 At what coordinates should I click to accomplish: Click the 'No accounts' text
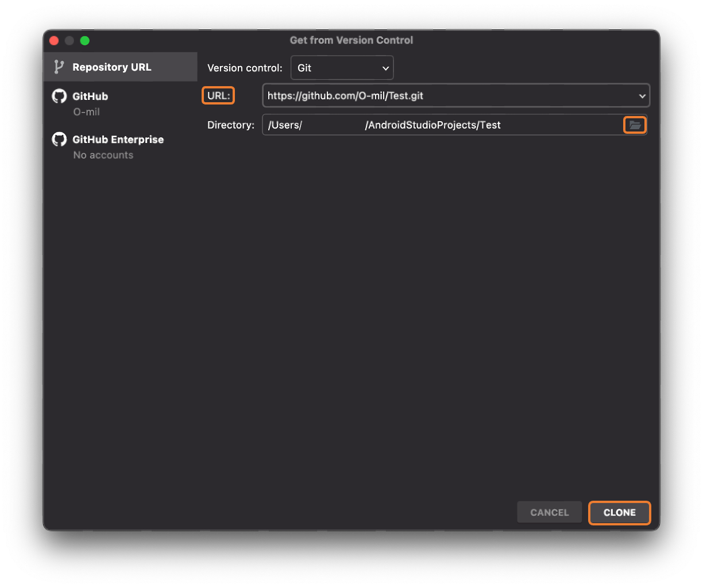pos(103,155)
